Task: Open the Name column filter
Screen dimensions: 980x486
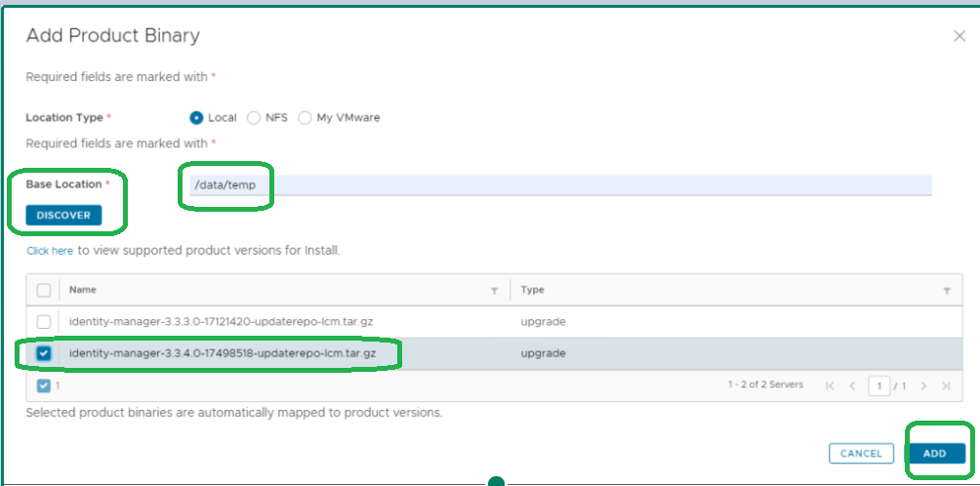Action: (495, 291)
